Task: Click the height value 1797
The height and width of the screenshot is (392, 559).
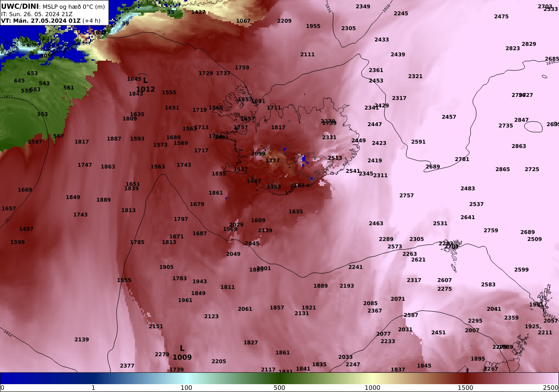Action: [181, 219]
